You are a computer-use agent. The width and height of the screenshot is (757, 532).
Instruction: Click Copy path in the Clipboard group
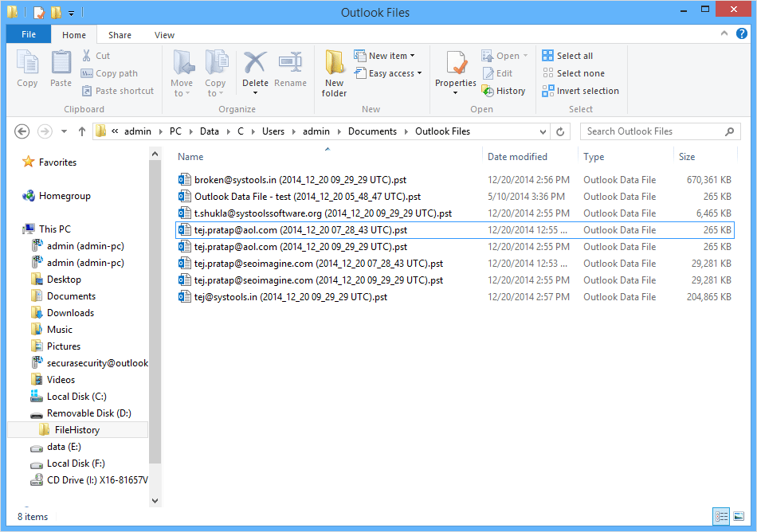tap(110, 73)
